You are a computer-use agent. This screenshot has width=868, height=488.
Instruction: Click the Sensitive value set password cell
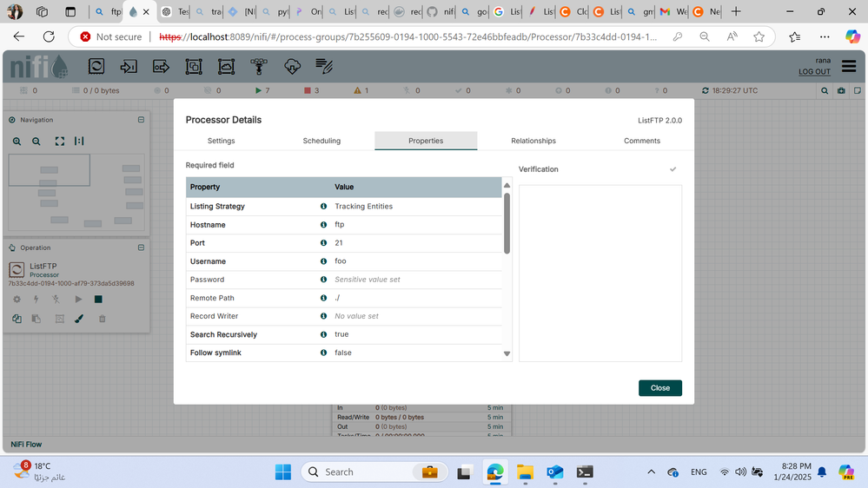click(x=368, y=280)
